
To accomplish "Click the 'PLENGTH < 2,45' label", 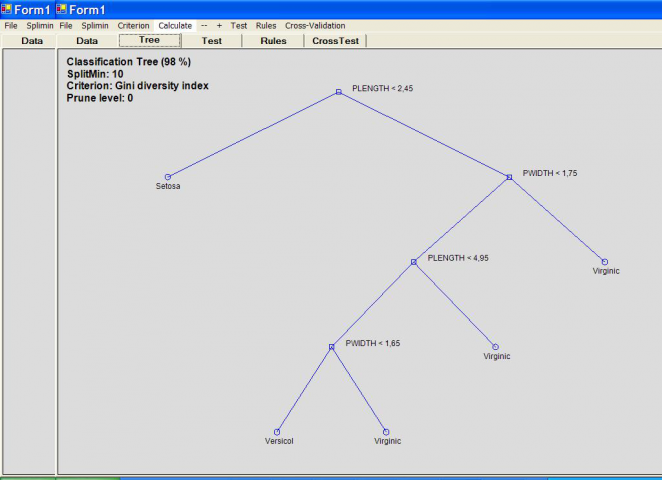I will tap(383, 88).
